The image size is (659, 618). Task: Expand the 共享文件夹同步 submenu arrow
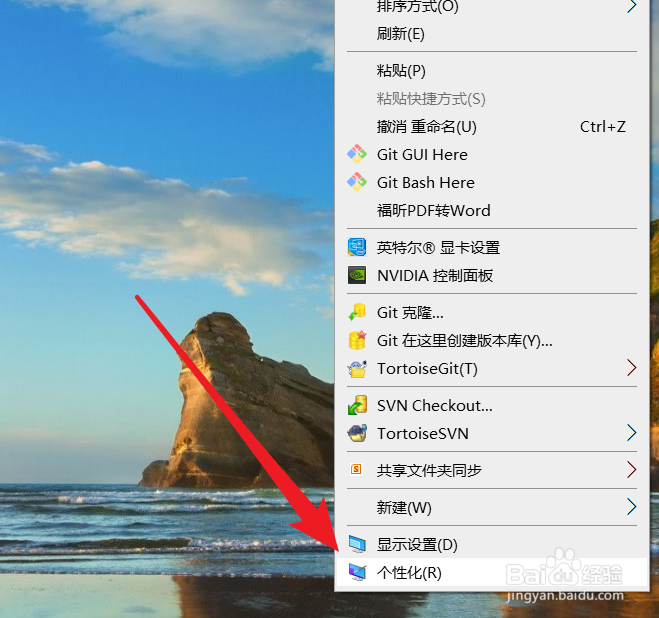[631, 470]
